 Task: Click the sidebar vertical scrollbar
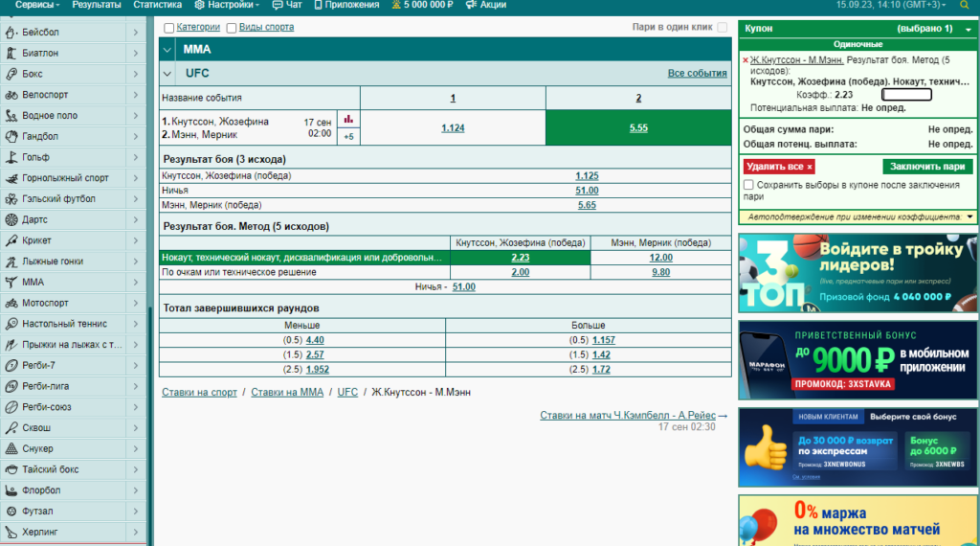[x=150, y=425]
